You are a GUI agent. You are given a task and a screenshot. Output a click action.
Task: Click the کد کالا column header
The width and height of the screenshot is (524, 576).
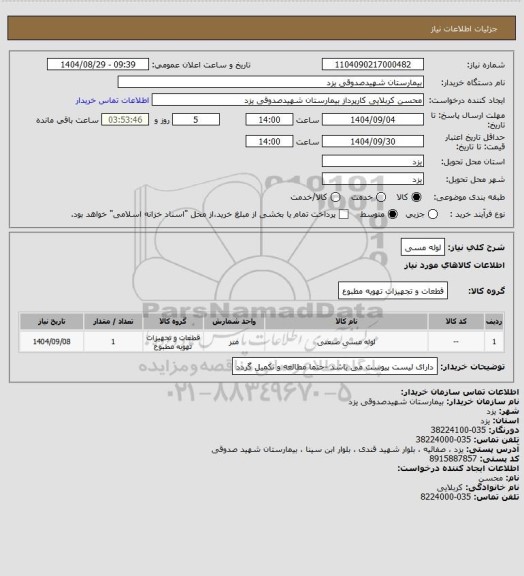pos(456,321)
